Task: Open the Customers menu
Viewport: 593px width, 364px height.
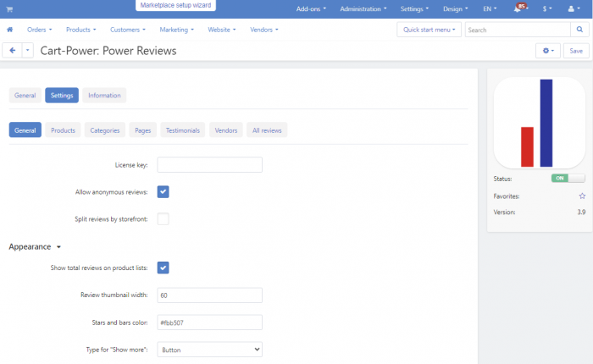Action: 127,30
